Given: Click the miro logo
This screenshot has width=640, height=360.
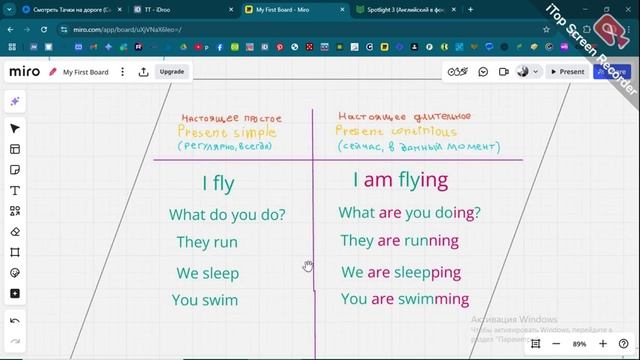Looking at the screenshot, I should [x=24, y=71].
